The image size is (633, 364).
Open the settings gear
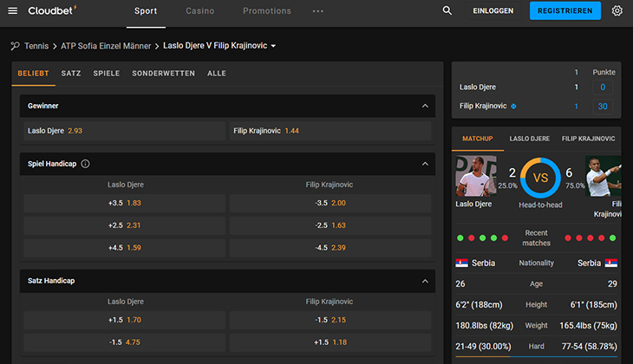(617, 10)
